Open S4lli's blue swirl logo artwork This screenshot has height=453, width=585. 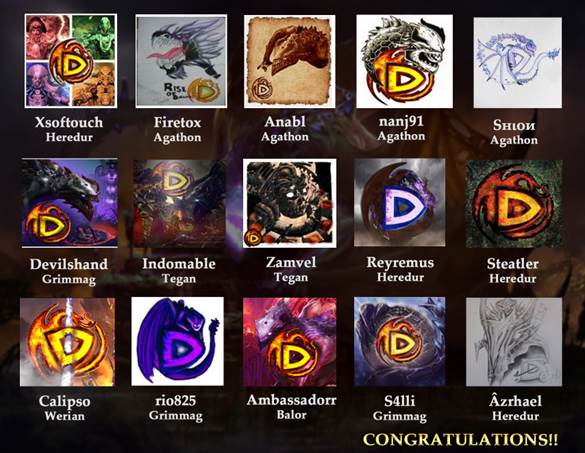400,341
